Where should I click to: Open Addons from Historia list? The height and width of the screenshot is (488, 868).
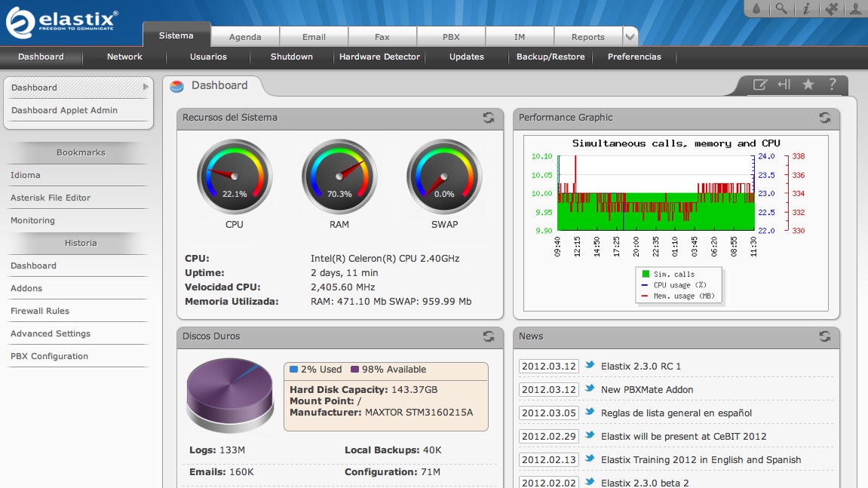click(26, 288)
